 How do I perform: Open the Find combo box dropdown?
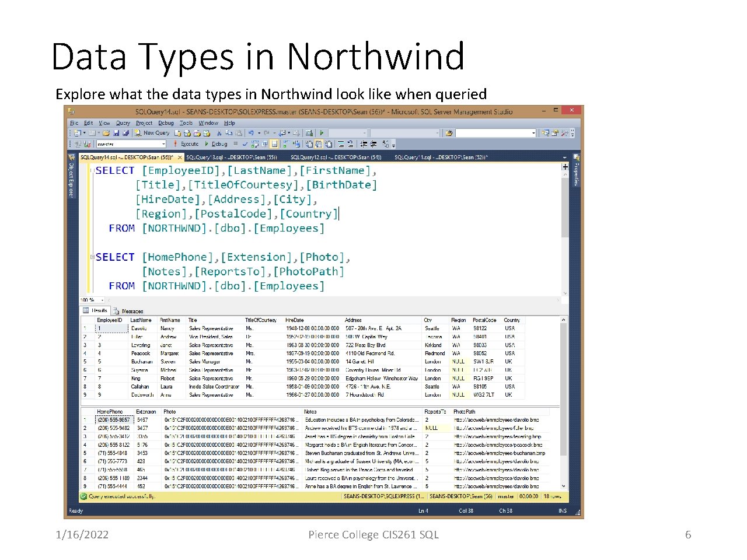click(x=533, y=133)
